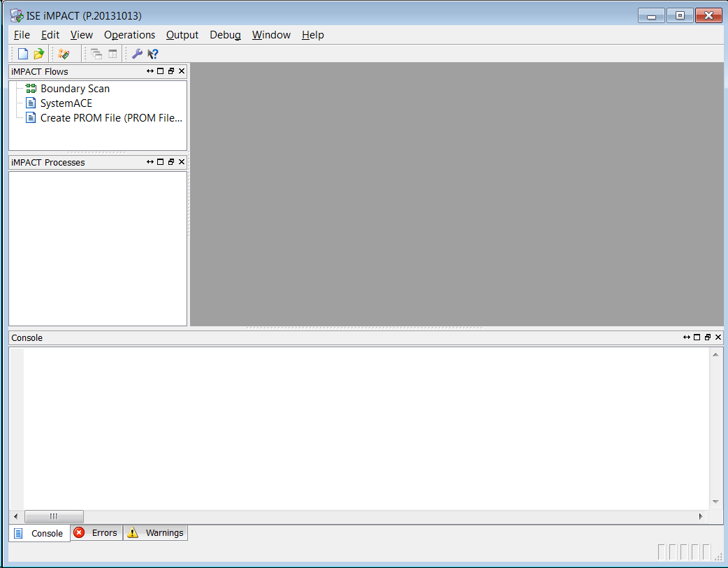The height and width of the screenshot is (568, 728).
Task: Maximize the Console panel
Action: pyautogui.click(x=697, y=337)
